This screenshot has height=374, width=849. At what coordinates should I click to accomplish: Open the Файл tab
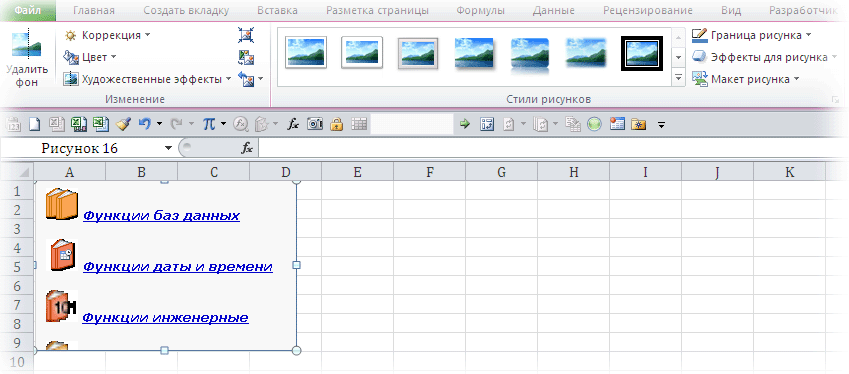[x=28, y=10]
